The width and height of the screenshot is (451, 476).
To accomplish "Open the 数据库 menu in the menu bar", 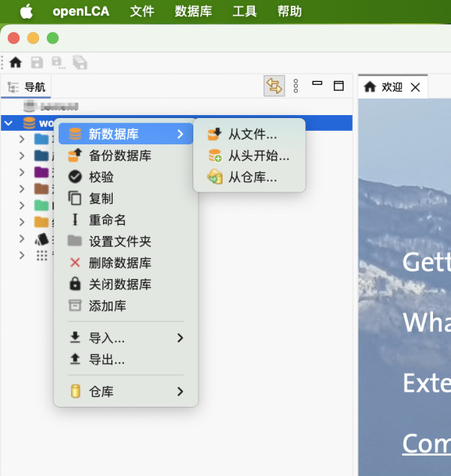I will (192, 11).
